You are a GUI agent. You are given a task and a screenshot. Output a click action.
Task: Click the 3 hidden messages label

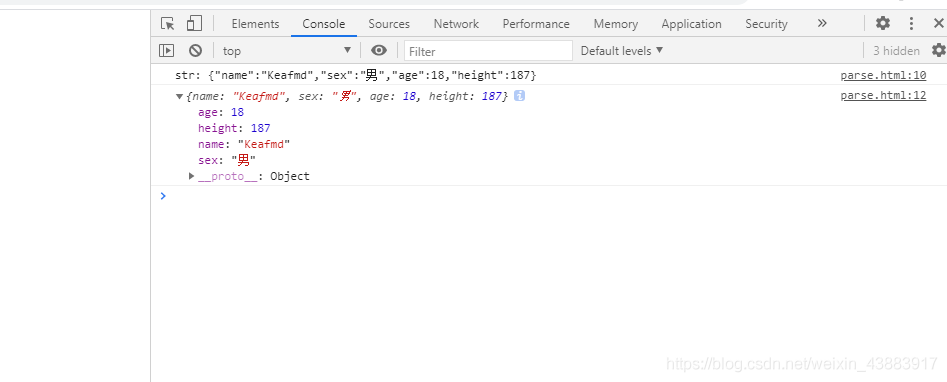click(896, 51)
